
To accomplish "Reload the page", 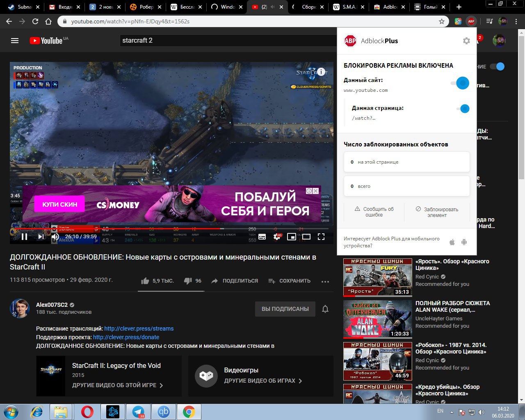I will (35, 21).
